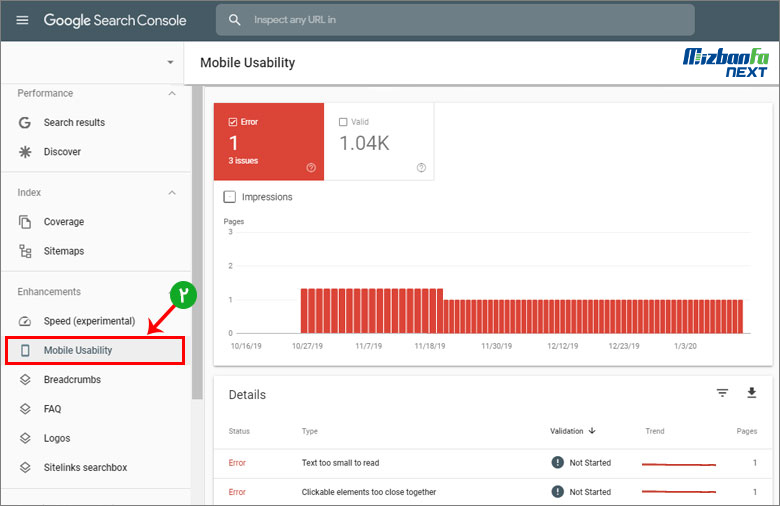The width and height of the screenshot is (780, 506).
Task: Click the sidebar vertical scrollbar
Action: coord(197,242)
